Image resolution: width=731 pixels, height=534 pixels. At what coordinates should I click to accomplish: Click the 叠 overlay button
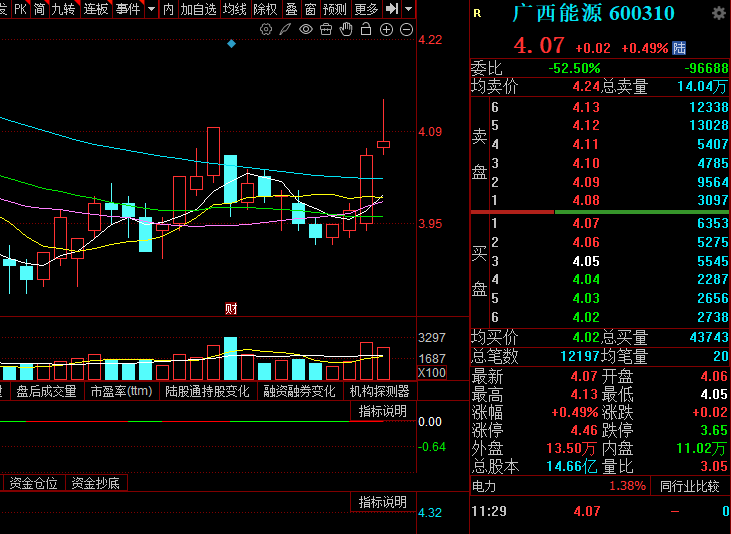click(291, 8)
